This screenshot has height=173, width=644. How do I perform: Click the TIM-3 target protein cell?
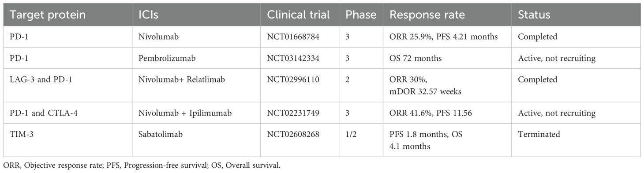point(20,135)
